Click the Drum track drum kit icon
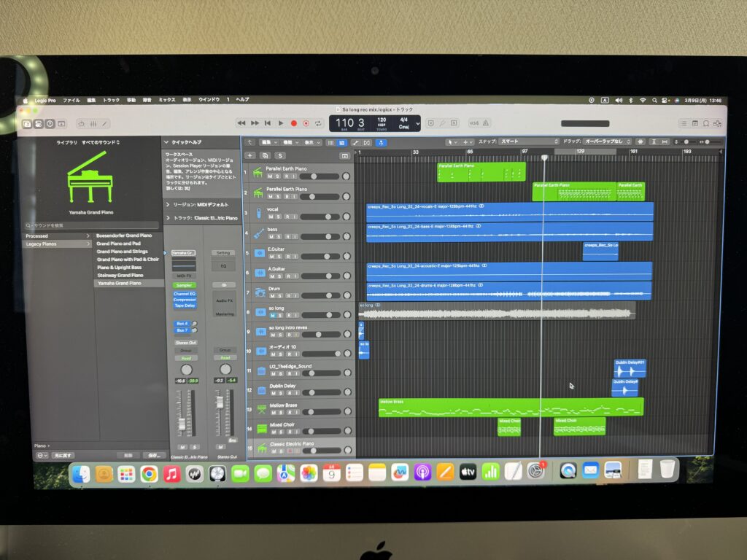 [x=260, y=292]
